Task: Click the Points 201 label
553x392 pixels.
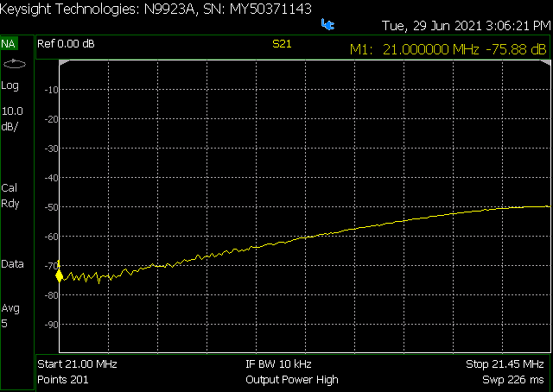Action: 63,380
